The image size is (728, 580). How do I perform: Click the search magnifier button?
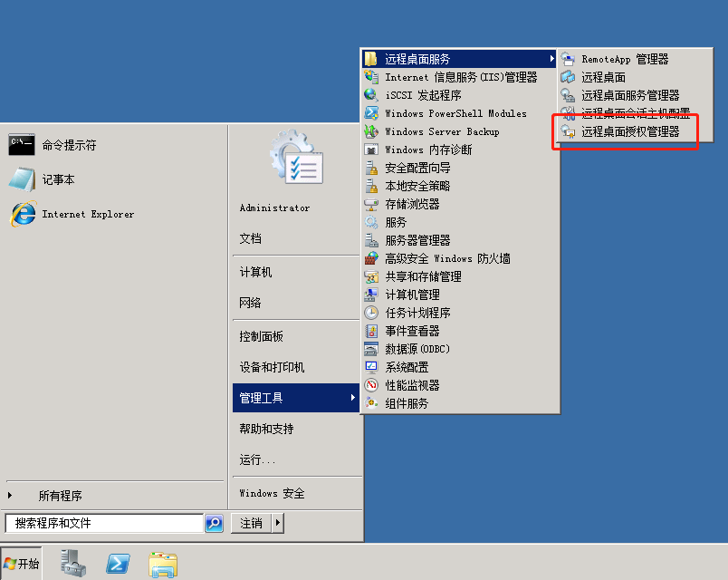[214, 523]
